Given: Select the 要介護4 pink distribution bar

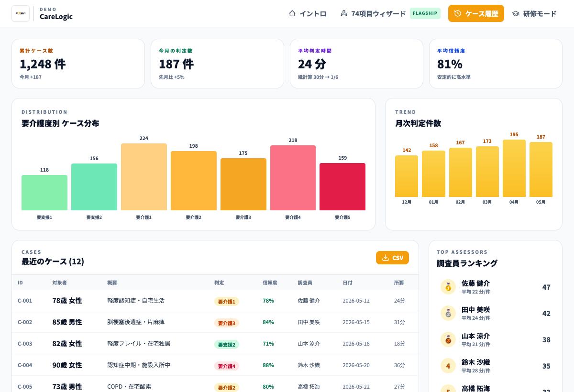Looking at the screenshot, I should pyautogui.click(x=293, y=178).
